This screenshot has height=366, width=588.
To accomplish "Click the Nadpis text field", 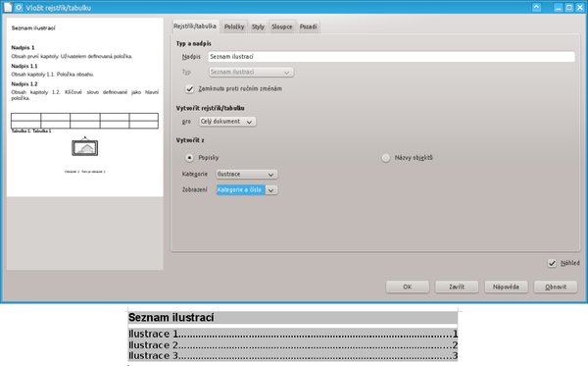I will (x=391, y=57).
